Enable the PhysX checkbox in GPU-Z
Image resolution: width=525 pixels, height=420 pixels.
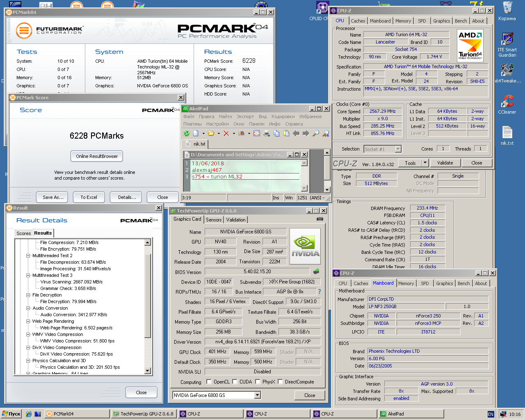tap(258, 382)
